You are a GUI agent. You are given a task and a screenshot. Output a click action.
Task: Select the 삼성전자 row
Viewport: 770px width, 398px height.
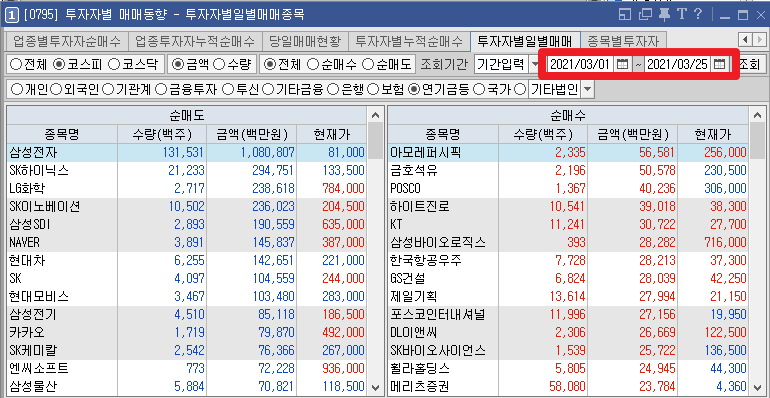point(187,152)
